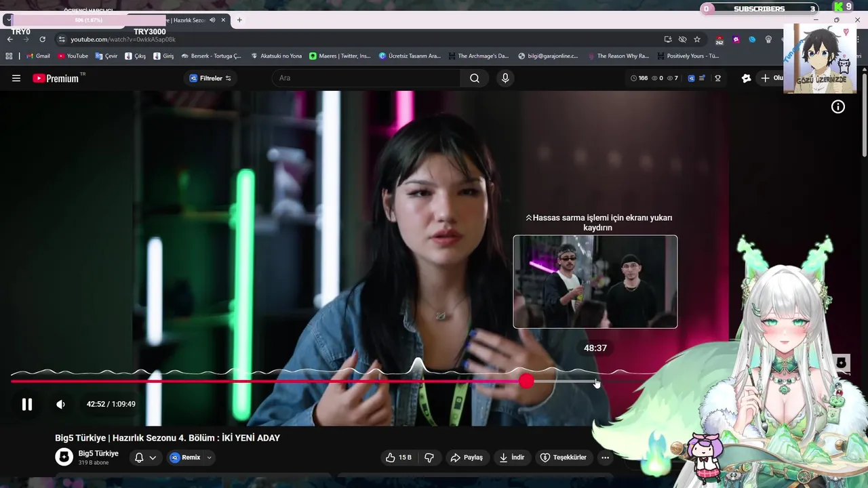
Task: Open the Maeres | Twitter bookmark
Action: [x=340, y=56]
